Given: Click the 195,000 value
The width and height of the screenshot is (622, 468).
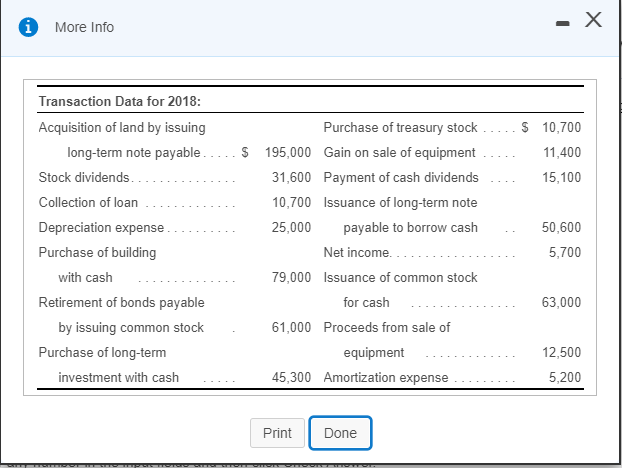Looking at the screenshot, I should coord(288,152).
